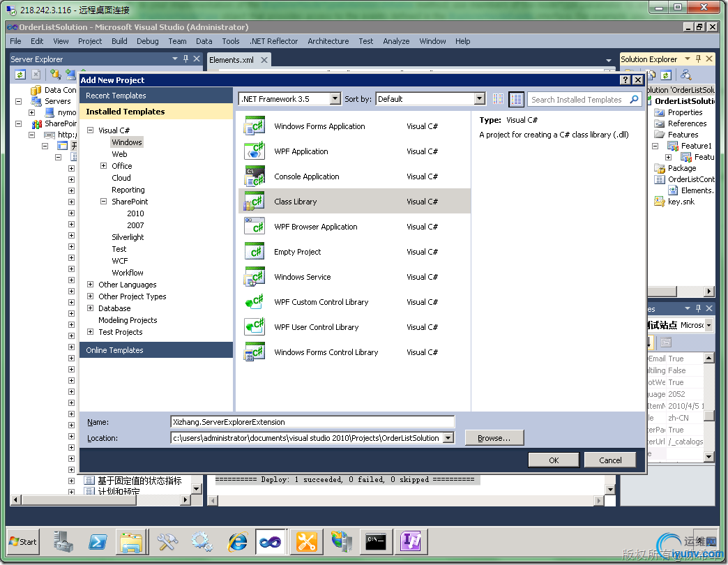
Task: Collapse Feature1 in Solution Explorer
Action: (x=655, y=146)
